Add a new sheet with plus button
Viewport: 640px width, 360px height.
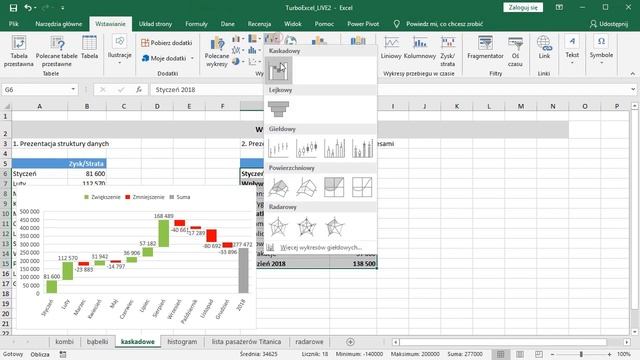tap(350, 342)
